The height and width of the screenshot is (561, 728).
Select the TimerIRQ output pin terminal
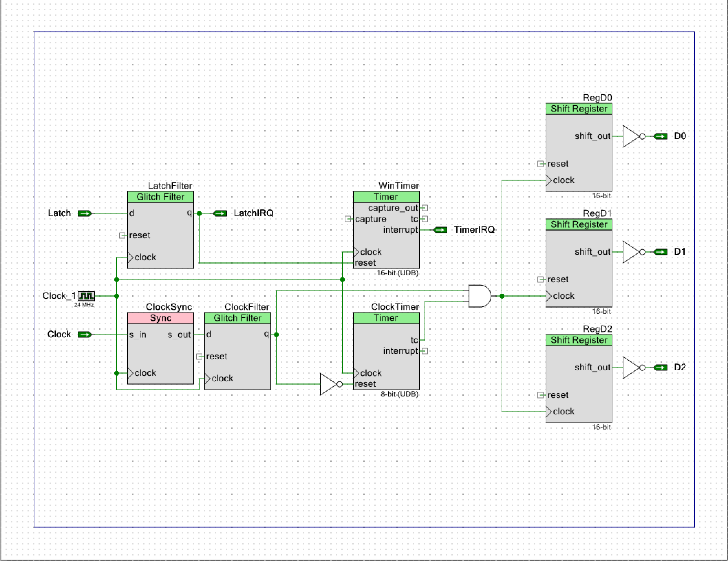coord(440,230)
